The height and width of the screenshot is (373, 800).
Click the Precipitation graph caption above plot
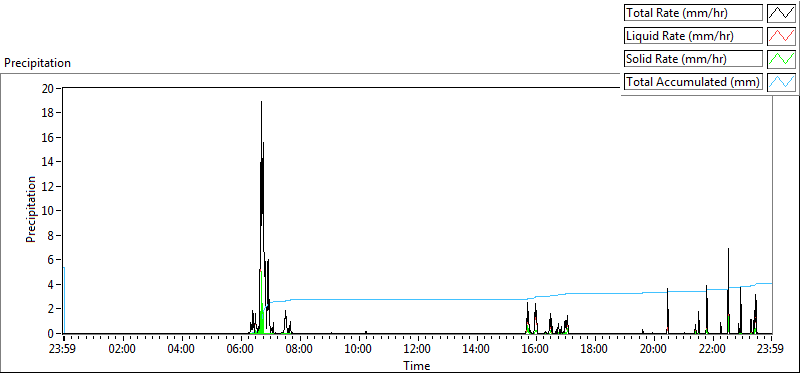pos(37,63)
